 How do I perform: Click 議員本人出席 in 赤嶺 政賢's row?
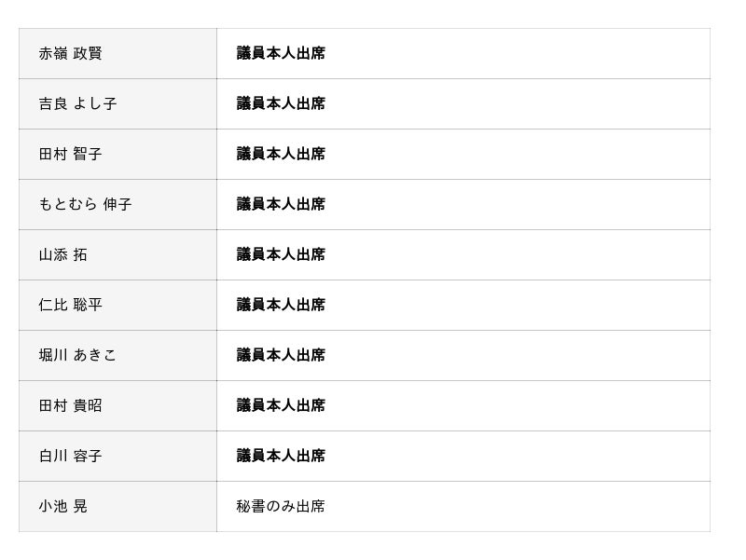281,54
